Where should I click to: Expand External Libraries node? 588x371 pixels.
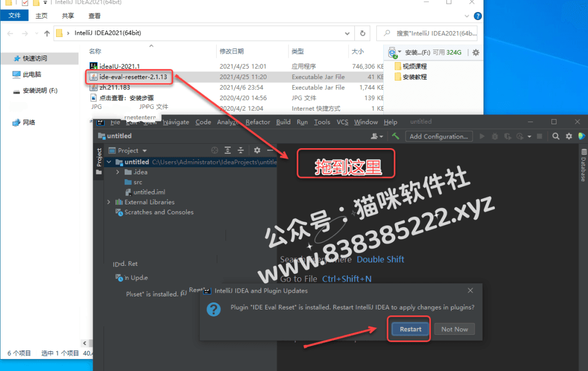109,202
